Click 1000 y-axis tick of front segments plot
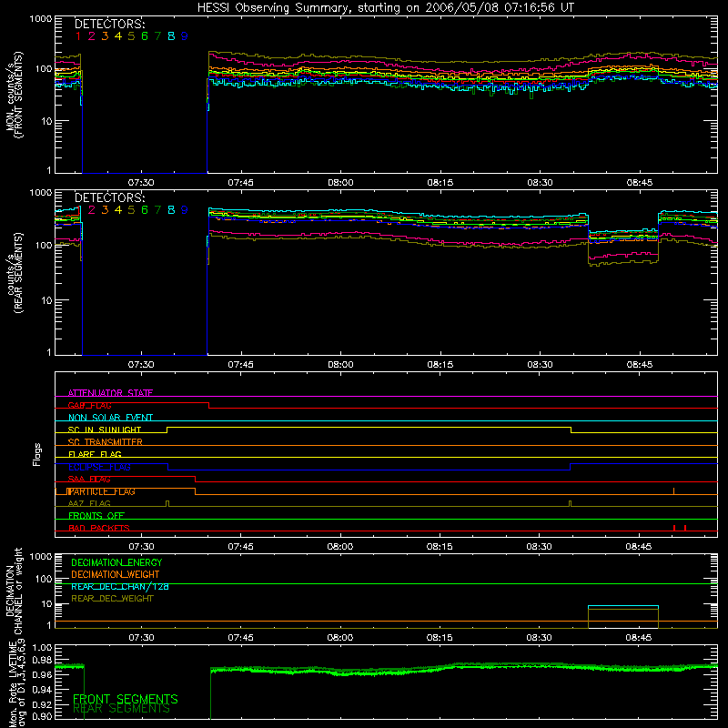Image resolution: width=728 pixels, height=728 pixels. pyautogui.click(x=41, y=19)
